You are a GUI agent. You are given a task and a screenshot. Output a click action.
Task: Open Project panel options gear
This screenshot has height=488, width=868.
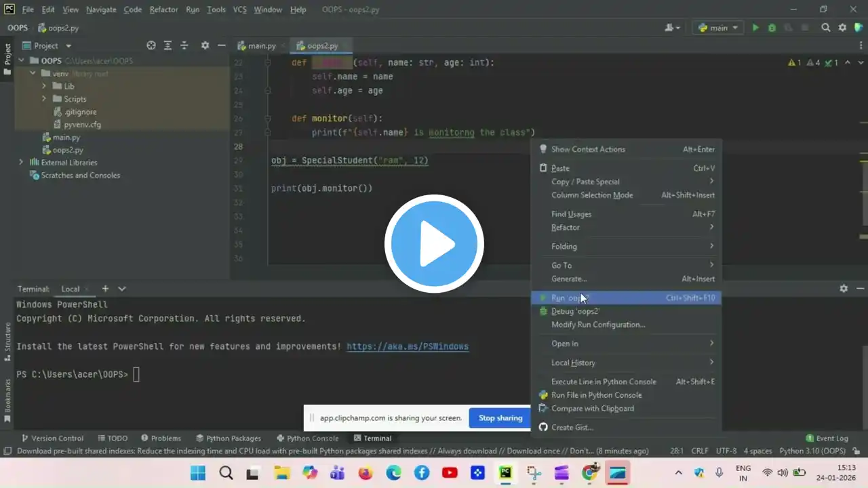pos(205,45)
